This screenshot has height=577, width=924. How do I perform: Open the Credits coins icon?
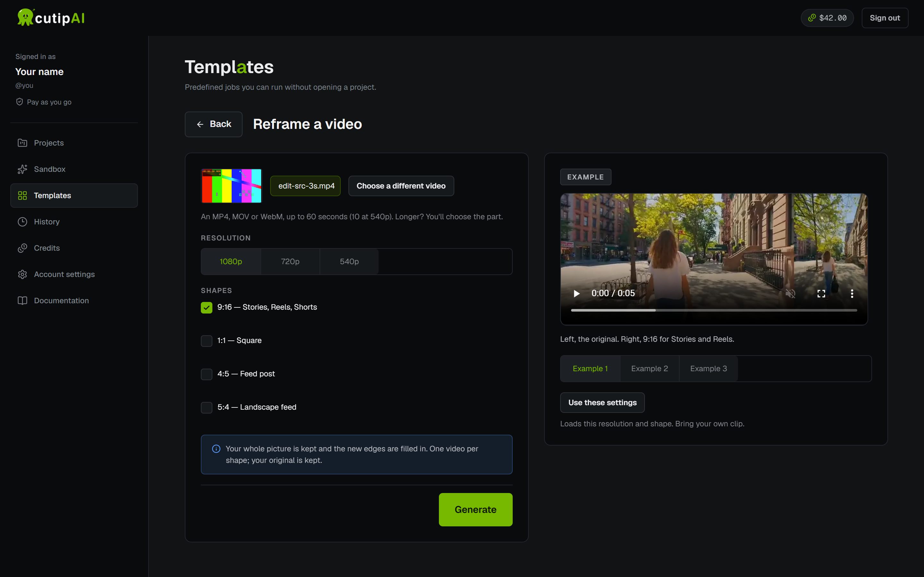click(x=22, y=248)
